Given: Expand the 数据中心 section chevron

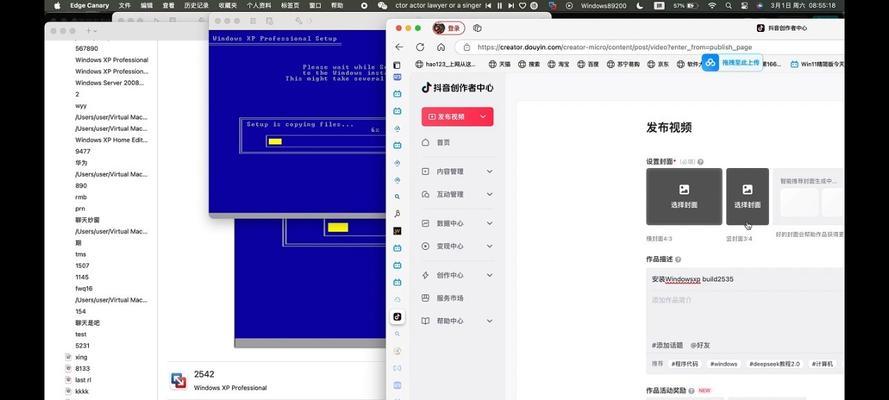Looking at the screenshot, I should coord(490,223).
